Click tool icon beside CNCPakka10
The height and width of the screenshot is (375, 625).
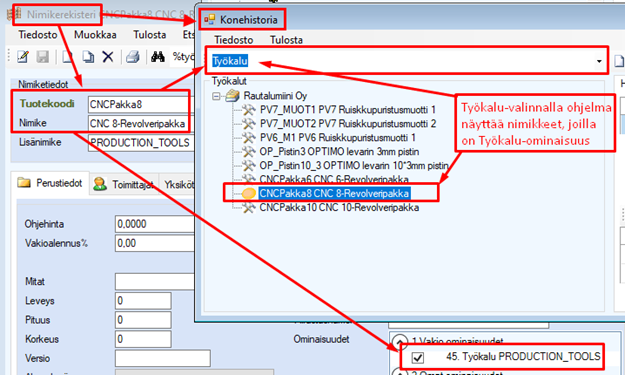pos(248,207)
